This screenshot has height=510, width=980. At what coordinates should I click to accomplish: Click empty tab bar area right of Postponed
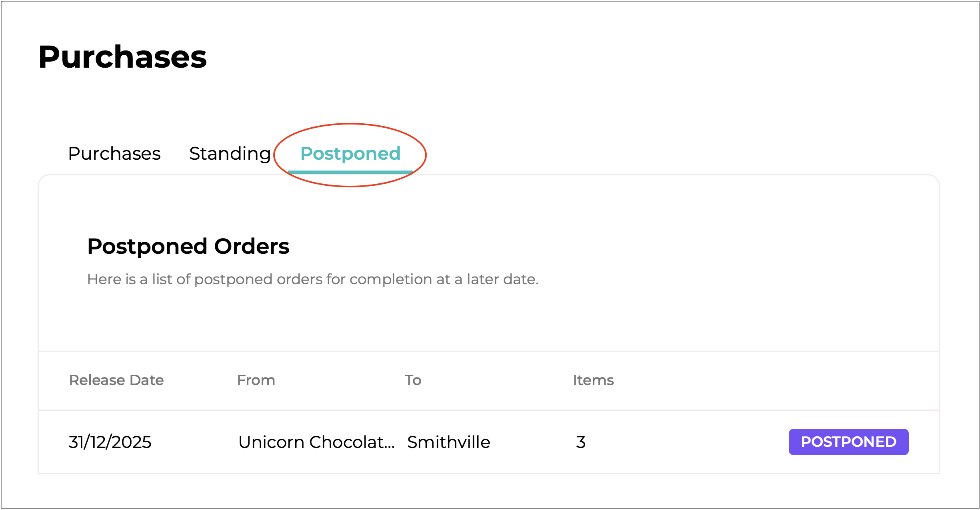point(640,154)
